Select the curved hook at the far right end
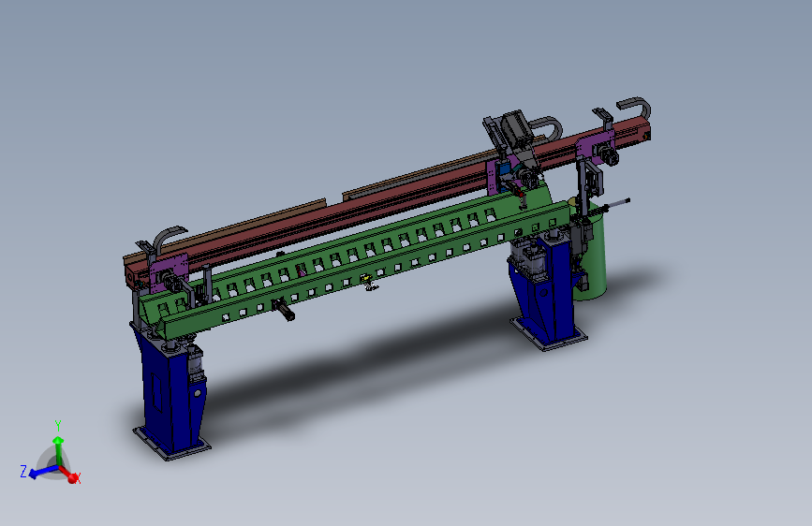Screen dimensions: 812x526 tap(635, 106)
